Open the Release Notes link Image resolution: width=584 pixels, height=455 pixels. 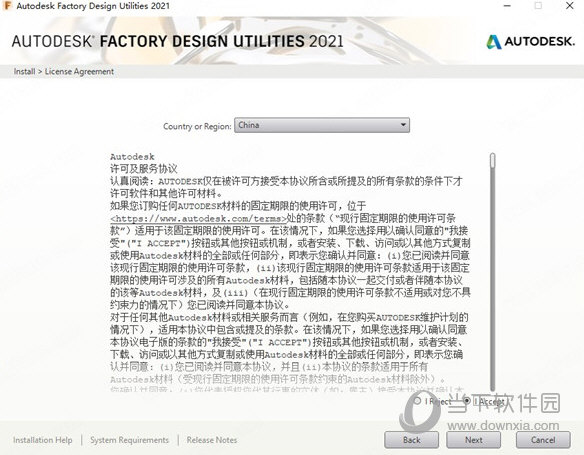tap(212, 440)
